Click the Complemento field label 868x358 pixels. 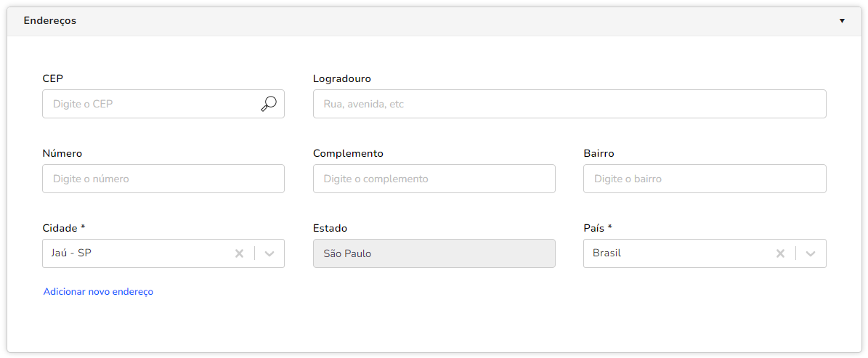(x=348, y=153)
